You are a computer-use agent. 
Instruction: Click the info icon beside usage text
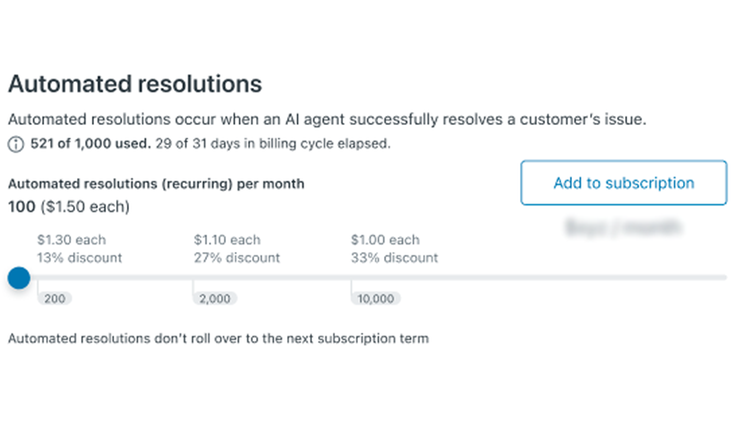click(16, 144)
